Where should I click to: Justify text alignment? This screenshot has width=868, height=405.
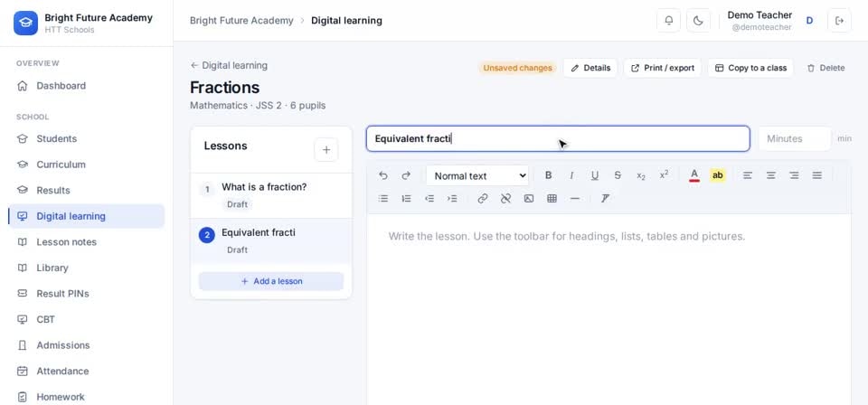pyautogui.click(x=817, y=175)
